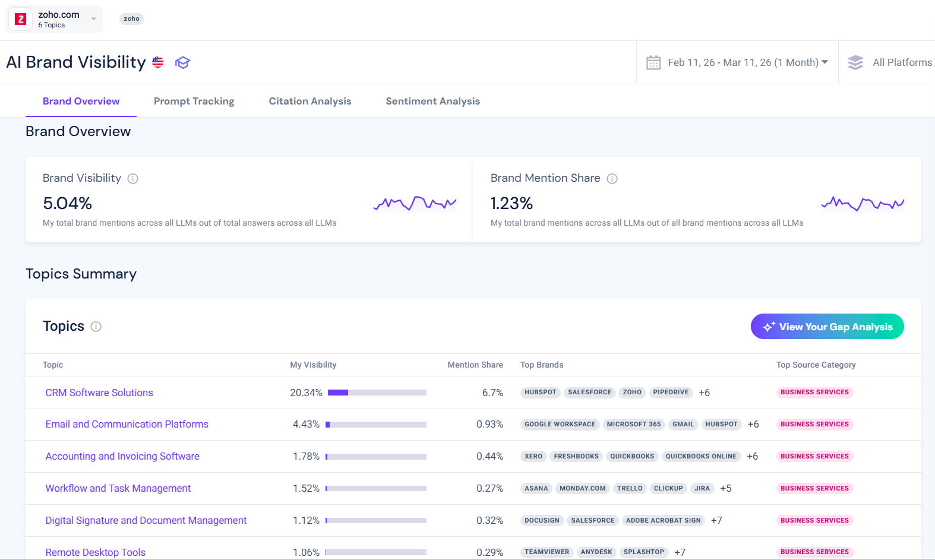Click the My Visibility column header
935x560 pixels.
(313, 365)
